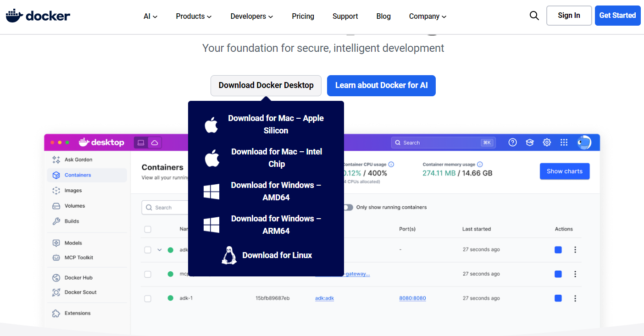Expand the Company dropdown menu
The image size is (644, 336).
pos(427,16)
